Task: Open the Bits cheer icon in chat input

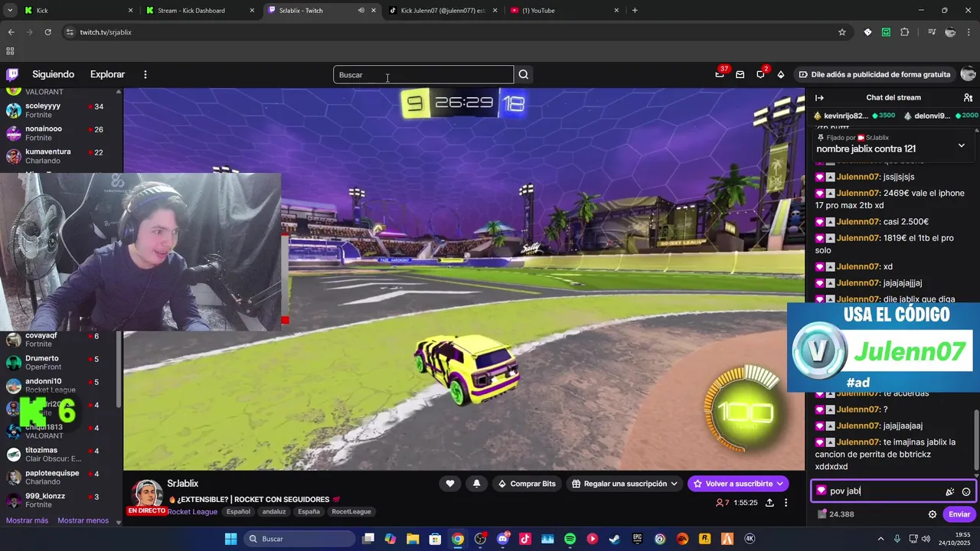Action: pos(949,491)
